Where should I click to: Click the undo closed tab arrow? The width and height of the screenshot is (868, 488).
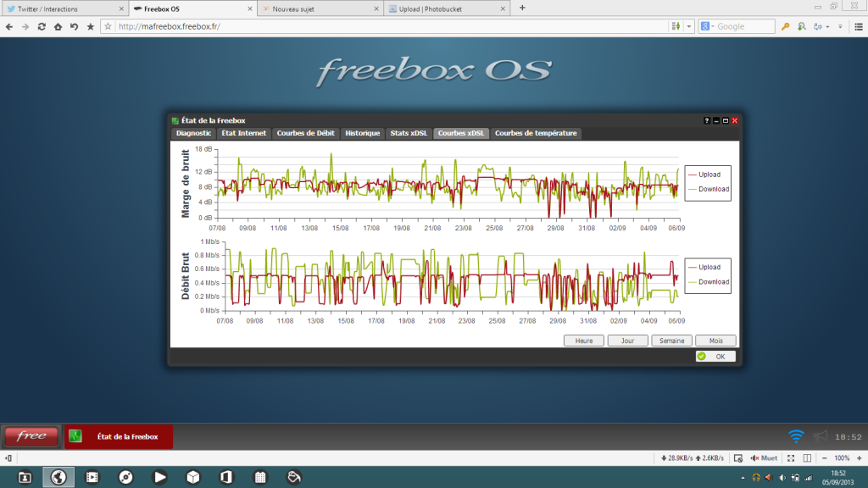point(75,26)
